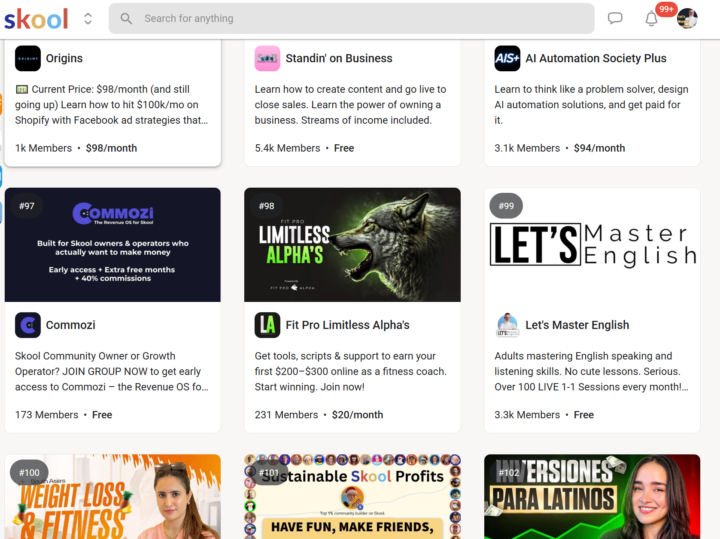Viewport: 720px width, 539px height.
Task: Open the Origins community title
Action: (64, 58)
